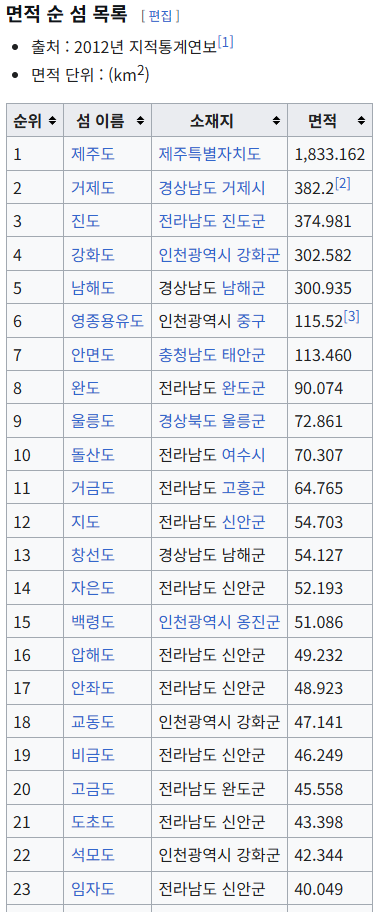The height and width of the screenshot is (912, 379).
Task: Select the area value 374.981
Action: [323, 221]
